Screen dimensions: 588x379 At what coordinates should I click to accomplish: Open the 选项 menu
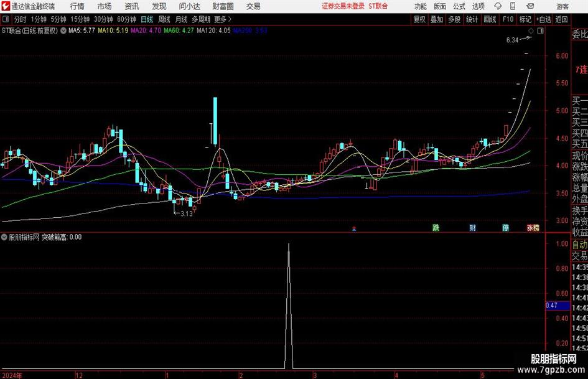click(x=478, y=6)
